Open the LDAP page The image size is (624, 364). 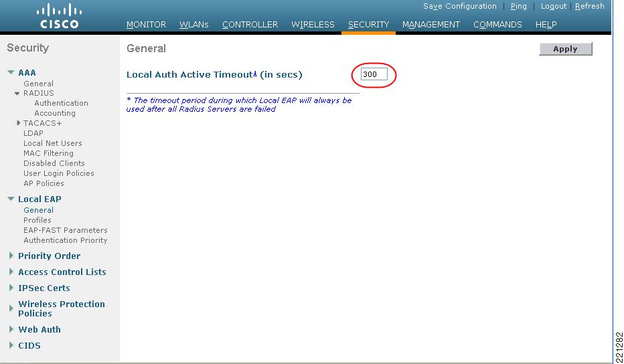pyautogui.click(x=33, y=133)
